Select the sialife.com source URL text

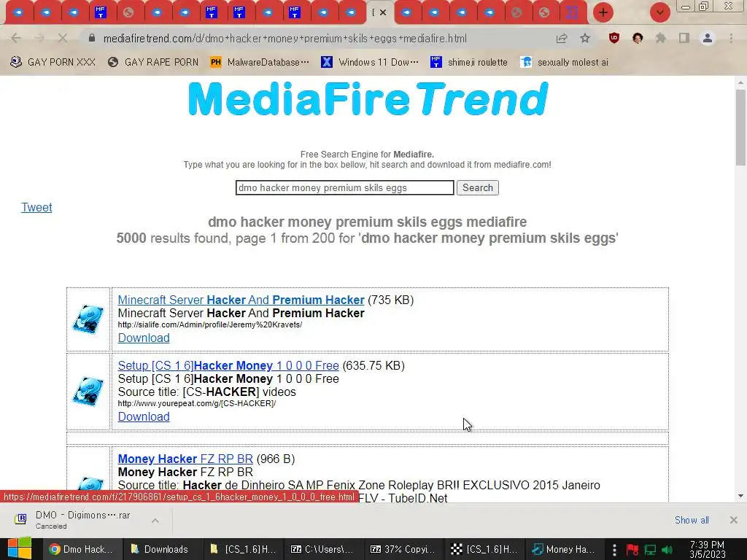pos(210,324)
